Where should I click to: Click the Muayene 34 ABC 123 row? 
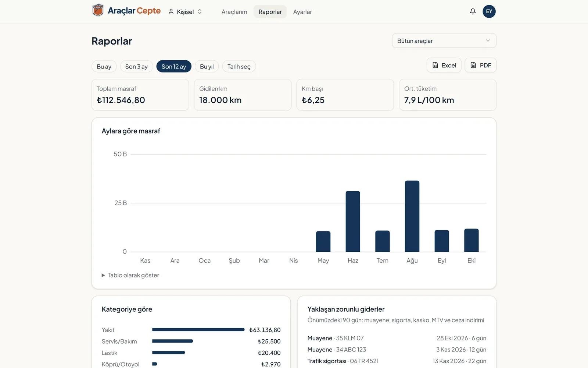pyautogui.click(x=397, y=350)
